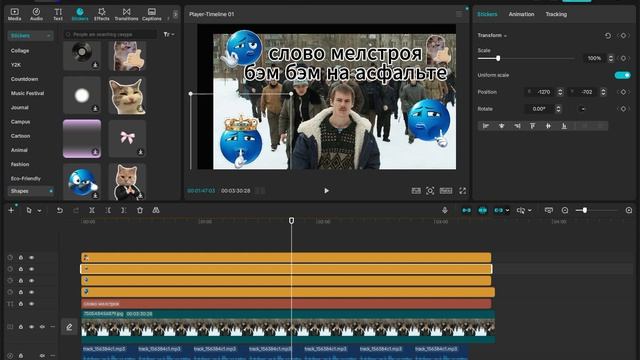
Task: Move the Scale slider handle
Action: point(498,58)
